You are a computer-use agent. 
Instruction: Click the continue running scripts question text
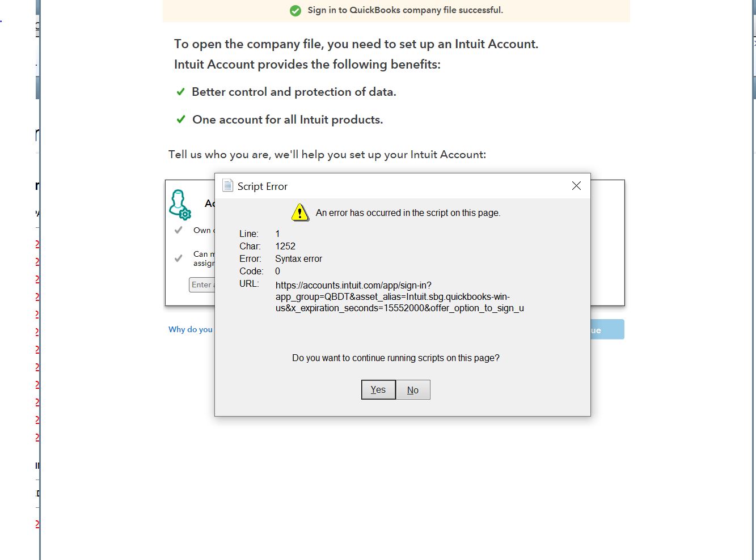(x=396, y=358)
